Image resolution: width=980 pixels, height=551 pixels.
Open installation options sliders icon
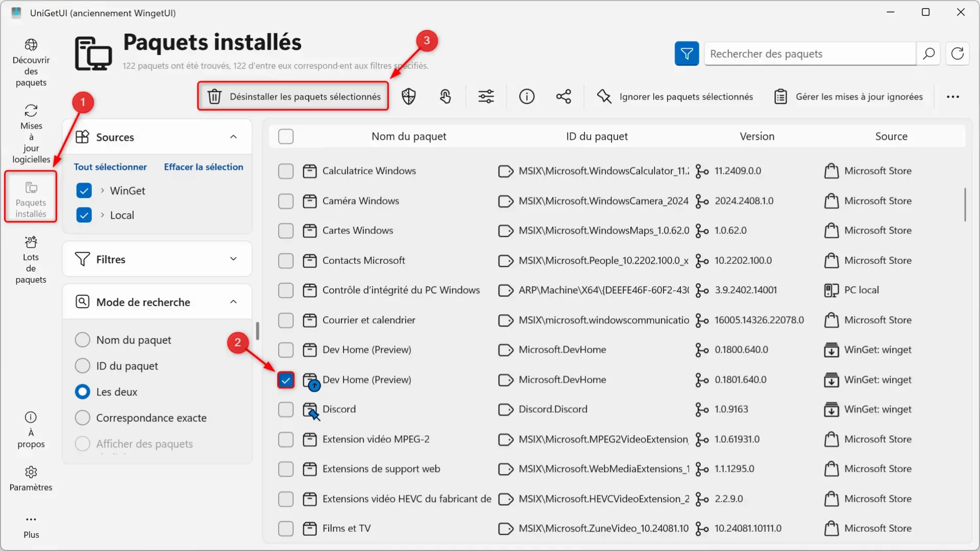click(486, 96)
